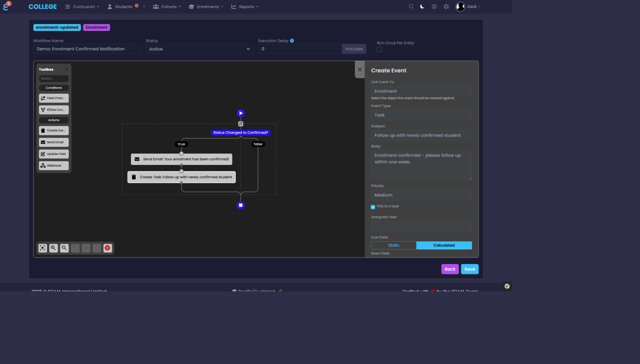This screenshot has height=364, width=640.
Task: Open the Reports menu
Action: 245,7
